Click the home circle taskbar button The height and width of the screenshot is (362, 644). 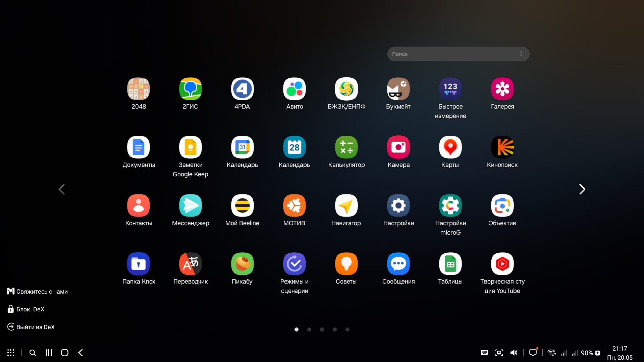[x=65, y=353]
